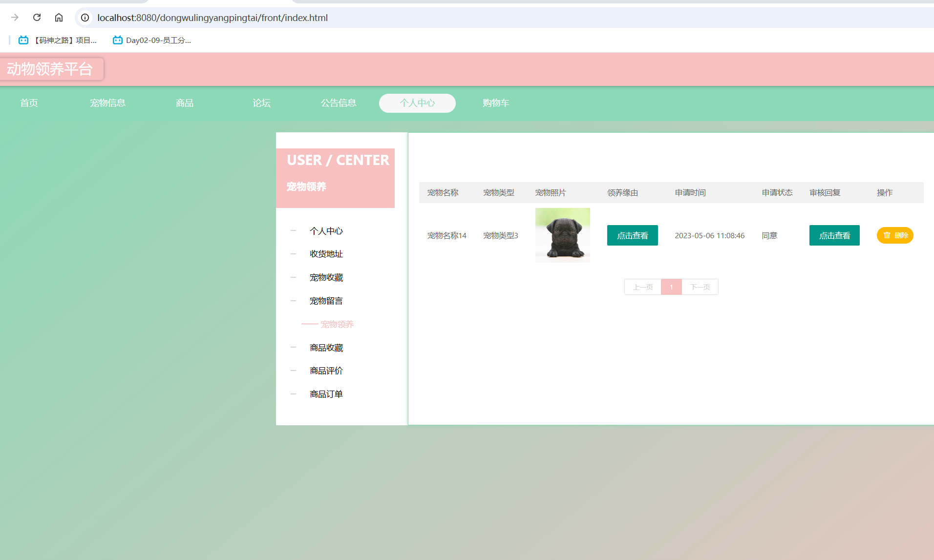Select 宠物领养 in the sidebar
The image size is (934, 560).
pyautogui.click(x=337, y=324)
